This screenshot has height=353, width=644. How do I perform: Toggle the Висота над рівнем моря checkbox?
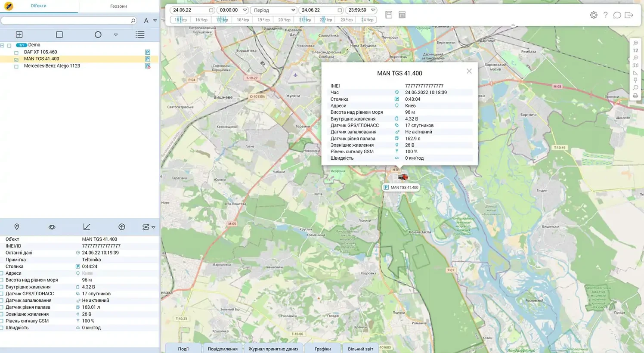pyautogui.click(x=2, y=280)
